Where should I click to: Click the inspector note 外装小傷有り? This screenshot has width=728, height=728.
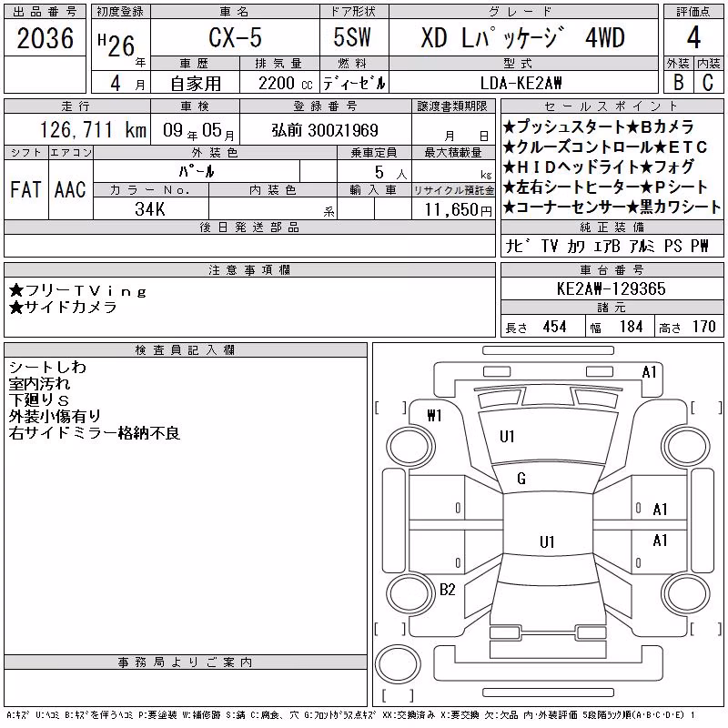pyautogui.click(x=55, y=416)
